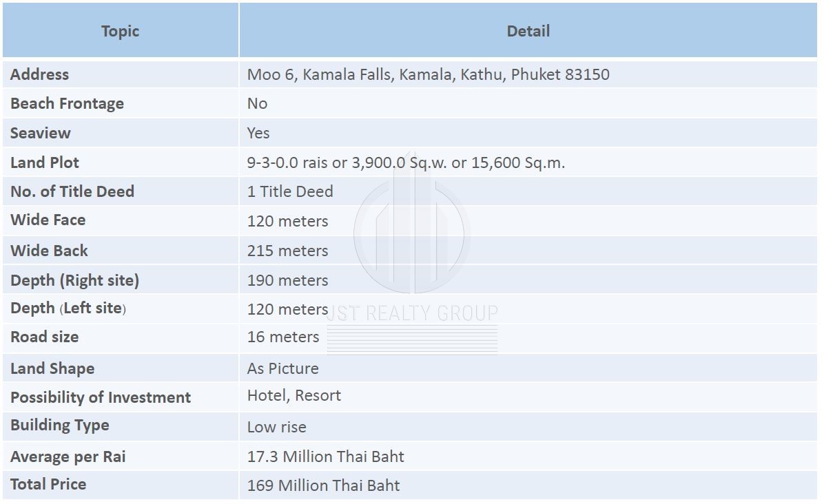Click the Seaview value Yes
The height and width of the screenshot is (504, 824).
pyautogui.click(x=258, y=133)
